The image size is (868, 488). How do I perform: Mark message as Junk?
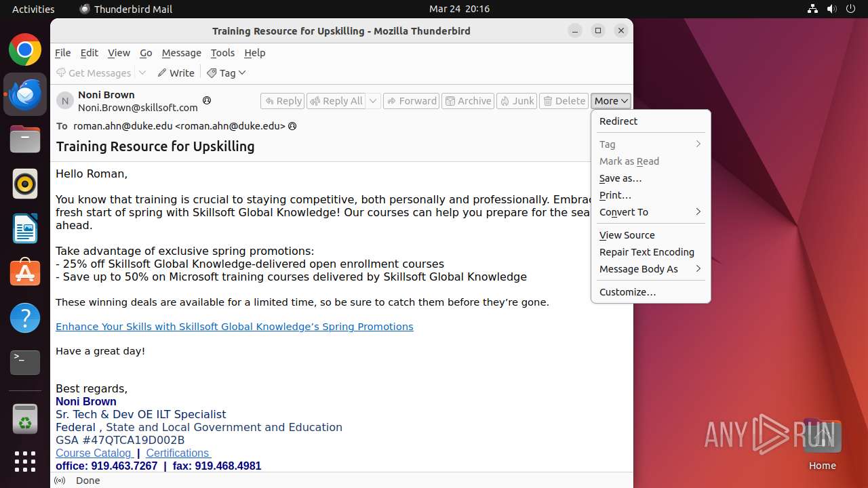coord(517,101)
